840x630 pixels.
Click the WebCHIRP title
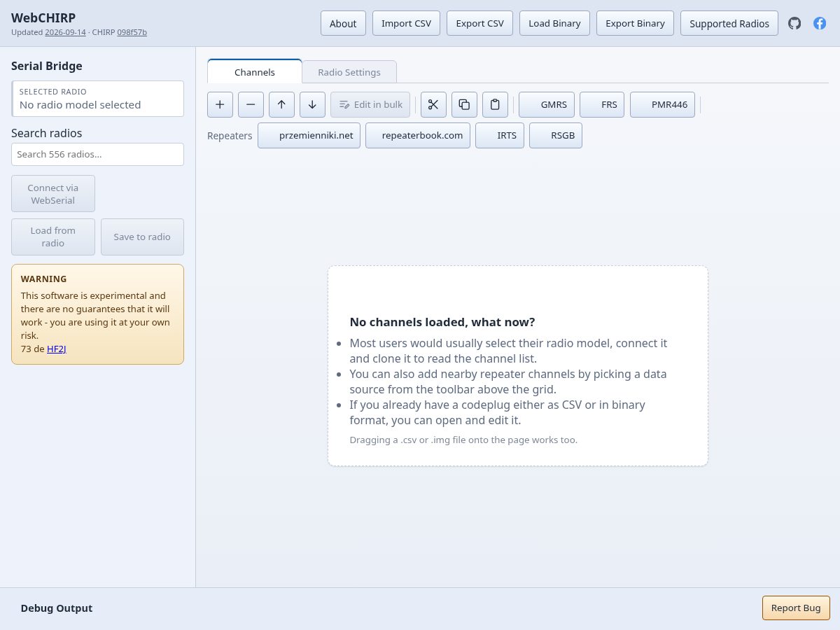point(43,17)
